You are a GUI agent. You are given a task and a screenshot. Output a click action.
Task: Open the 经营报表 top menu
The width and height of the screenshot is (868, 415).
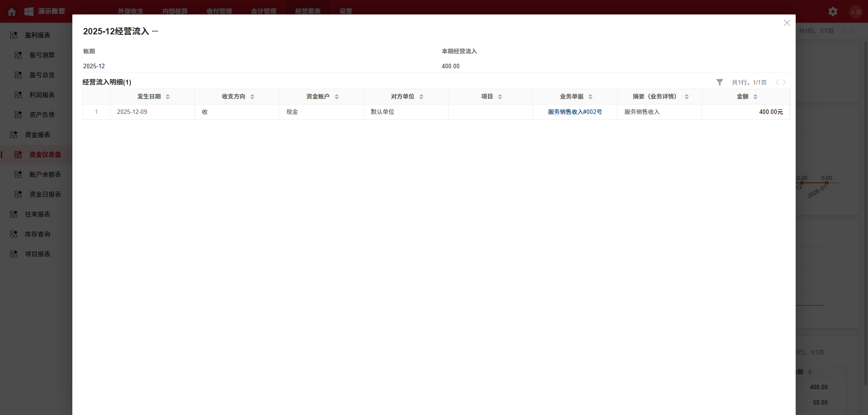pyautogui.click(x=307, y=11)
